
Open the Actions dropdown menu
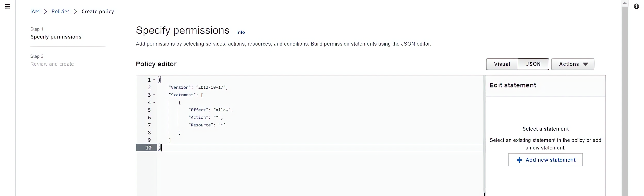click(573, 64)
